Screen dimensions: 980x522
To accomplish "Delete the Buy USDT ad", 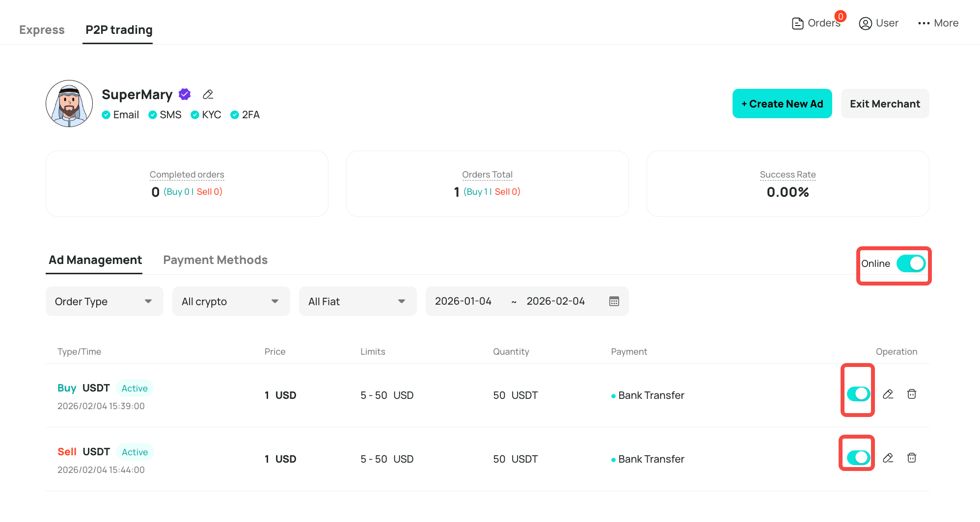I will coord(912,394).
